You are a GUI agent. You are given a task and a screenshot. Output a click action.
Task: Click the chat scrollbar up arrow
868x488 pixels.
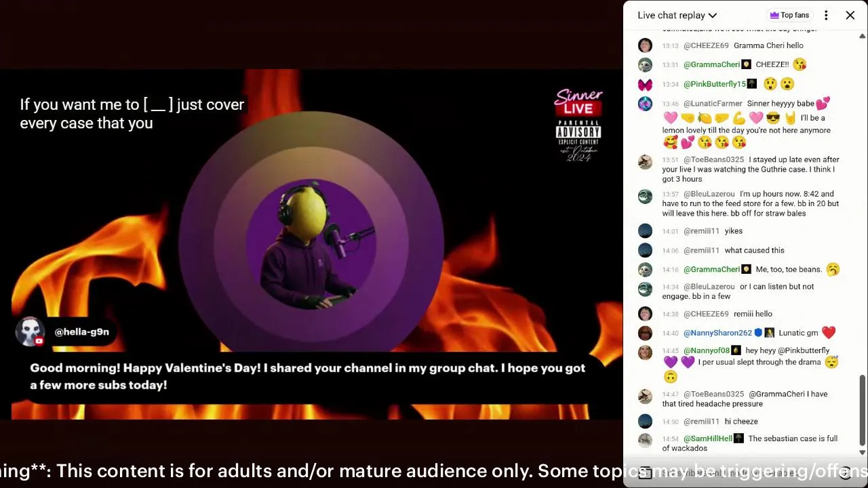click(862, 36)
